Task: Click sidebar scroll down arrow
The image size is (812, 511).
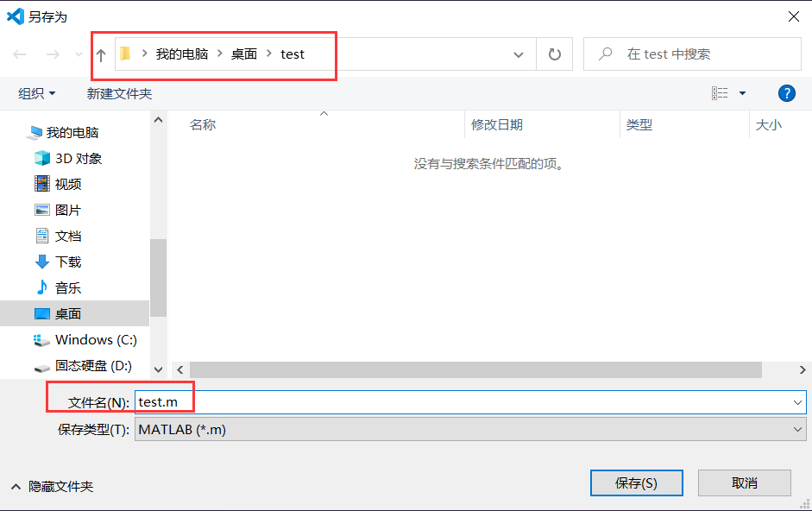Action: pos(159,369)
